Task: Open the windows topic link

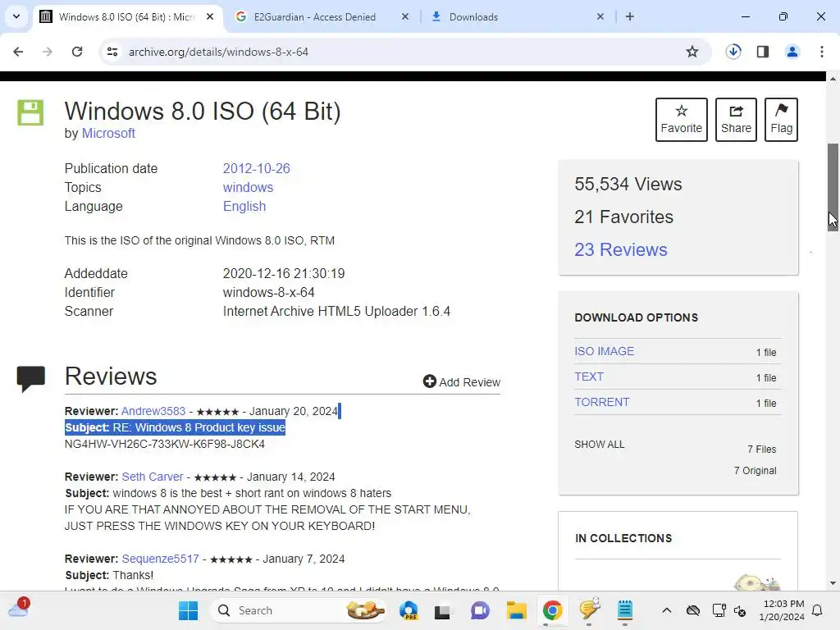Action: click(x=248, y=188)
